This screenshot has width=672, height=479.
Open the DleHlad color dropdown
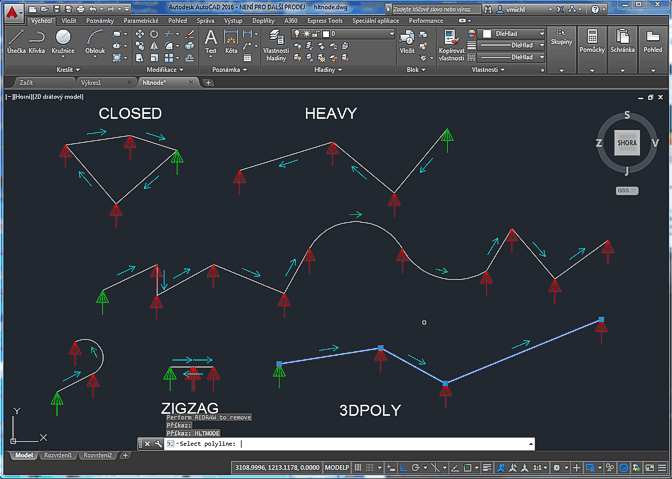coord(511,33)
